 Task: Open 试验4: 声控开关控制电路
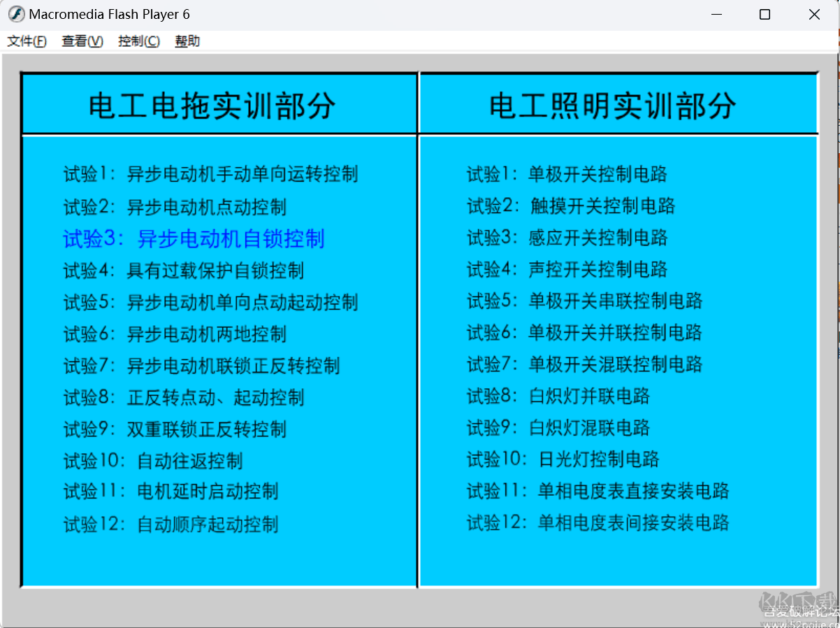coord(567,270)
